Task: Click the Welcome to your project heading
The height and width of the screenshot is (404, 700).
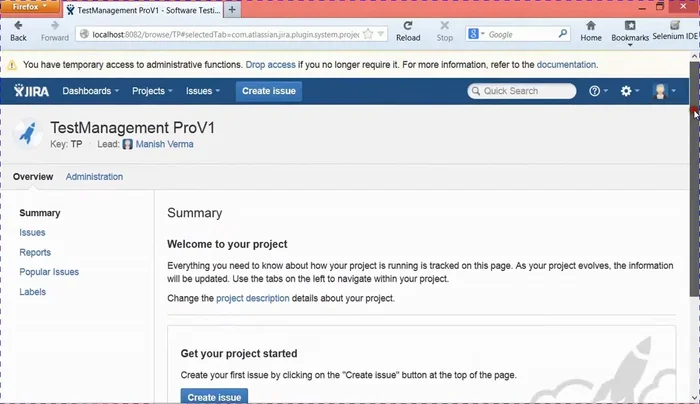Action: [x=227, y=244]
